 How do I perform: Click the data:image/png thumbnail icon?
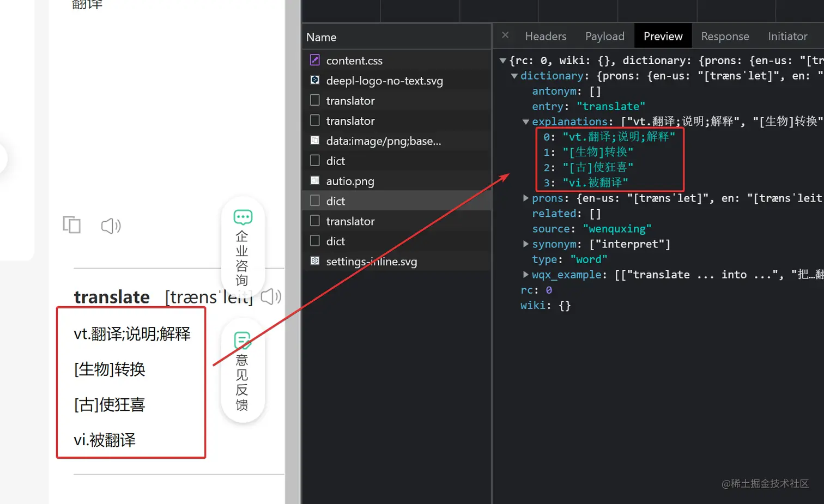tap(315, 141)
